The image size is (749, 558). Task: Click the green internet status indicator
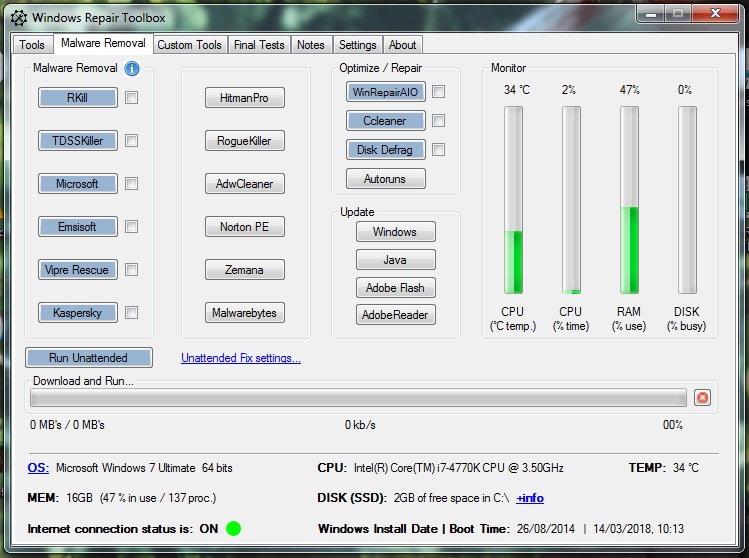pyautogui.click(x=233, y=528)
